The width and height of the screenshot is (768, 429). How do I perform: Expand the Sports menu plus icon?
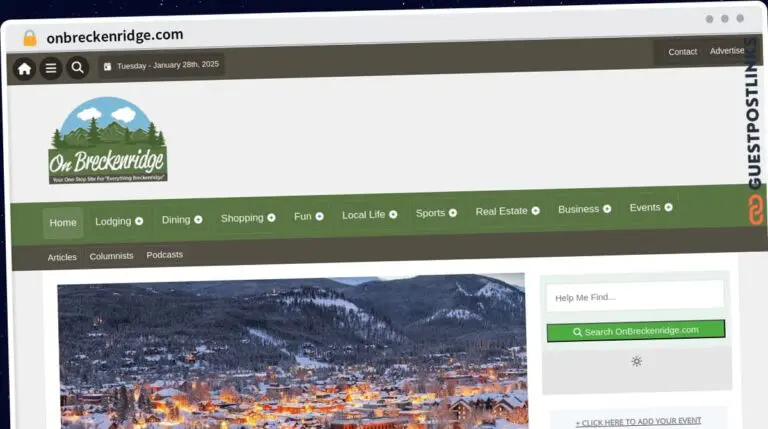[x=453, y=213]
